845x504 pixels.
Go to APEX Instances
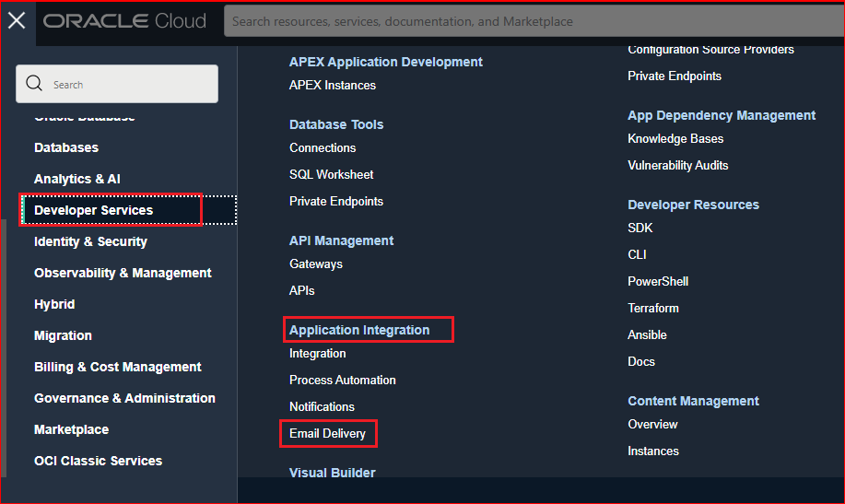click(333, 85)
